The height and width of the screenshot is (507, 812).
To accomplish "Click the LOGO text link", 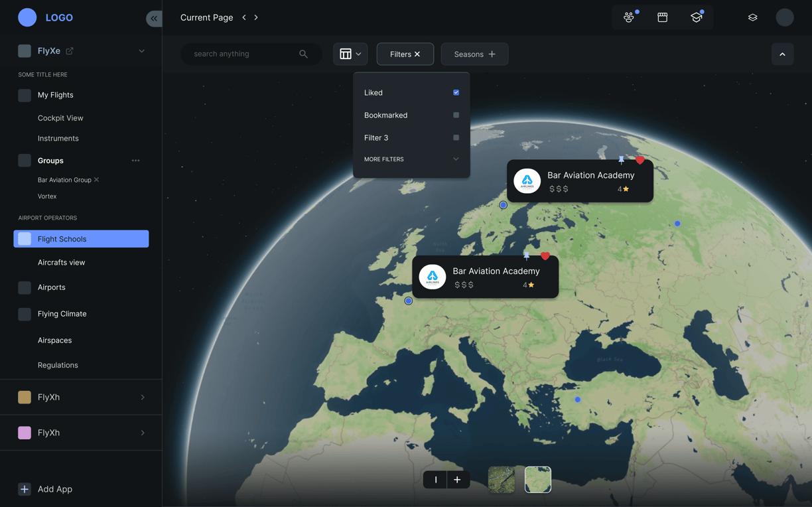I will [x=59, y=18].
